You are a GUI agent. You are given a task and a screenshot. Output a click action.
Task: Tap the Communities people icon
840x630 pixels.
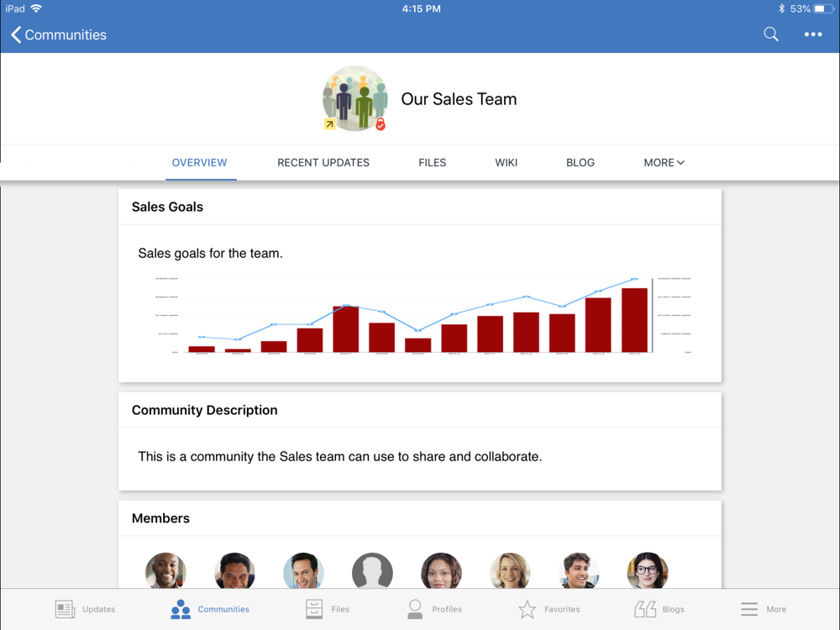[181, 609]
